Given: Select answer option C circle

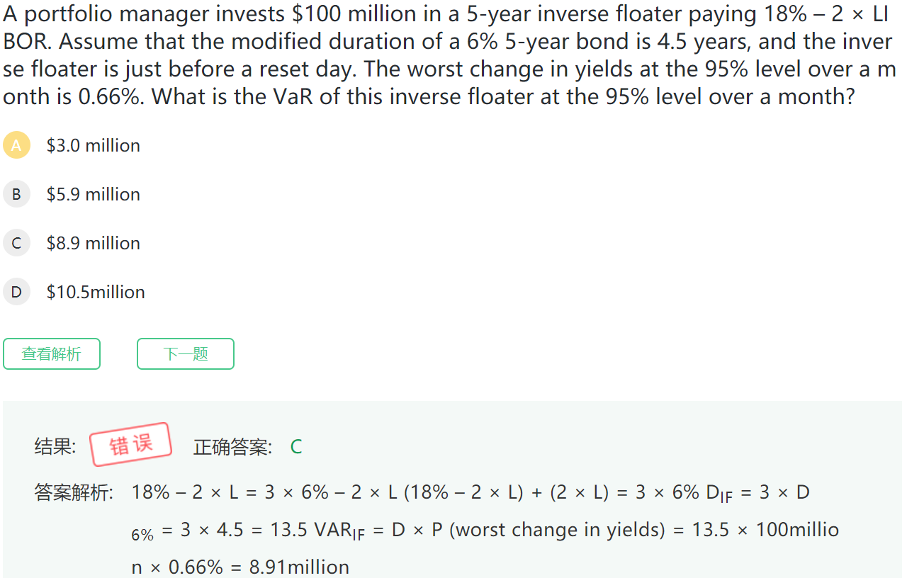Looking at the screenshot, I should tap(16, 243).
